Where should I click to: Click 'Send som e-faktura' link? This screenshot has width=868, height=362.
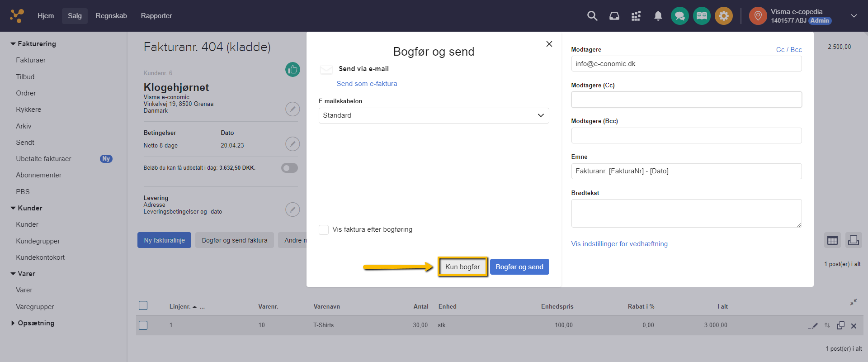[x=367, y=84]
